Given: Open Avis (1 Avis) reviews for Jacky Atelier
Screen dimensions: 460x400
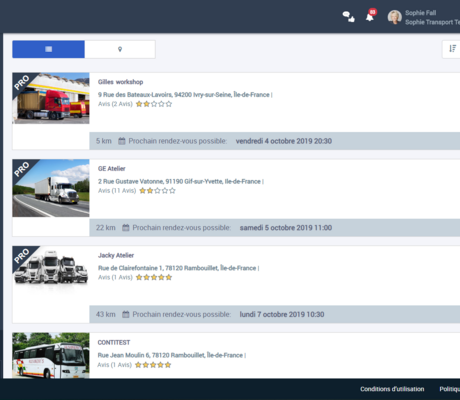Looking at the screenshot, I should pyautogui.click(x=115, y=277).
